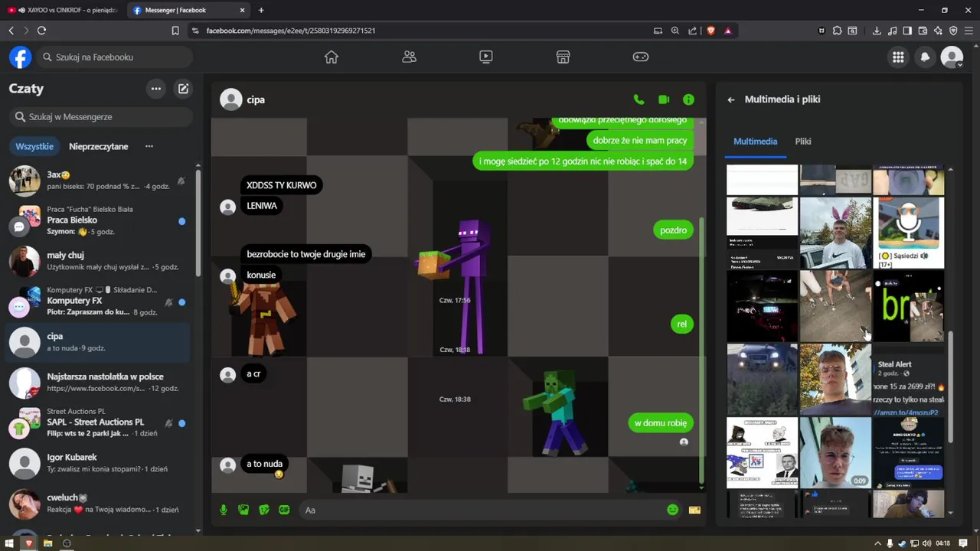Open Brave Shields lion icon

[710, 31]
